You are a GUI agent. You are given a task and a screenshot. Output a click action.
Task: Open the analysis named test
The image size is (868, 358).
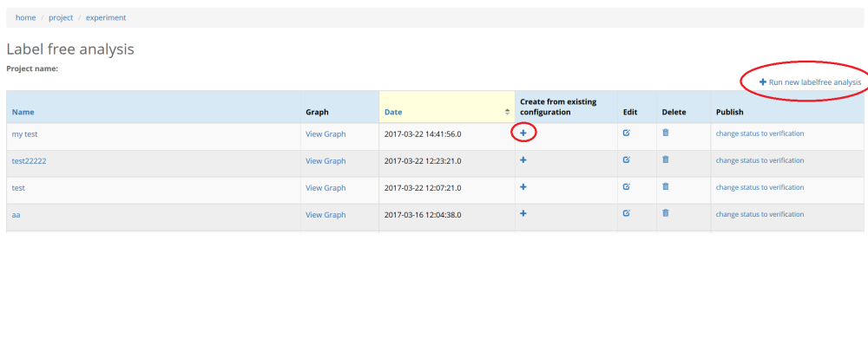pos(18,188)
